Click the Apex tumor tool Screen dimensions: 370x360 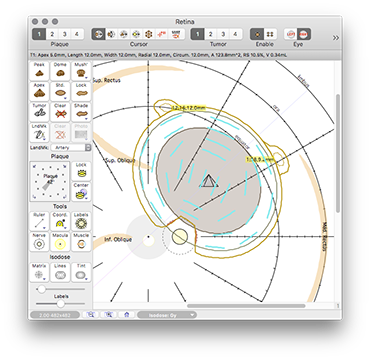pos(39,91)
